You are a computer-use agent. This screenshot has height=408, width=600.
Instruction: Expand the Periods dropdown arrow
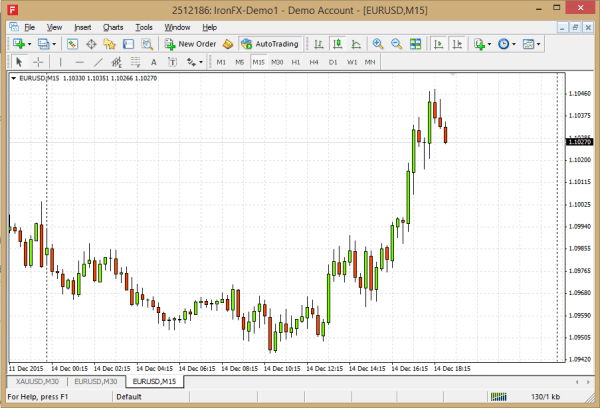514,44
